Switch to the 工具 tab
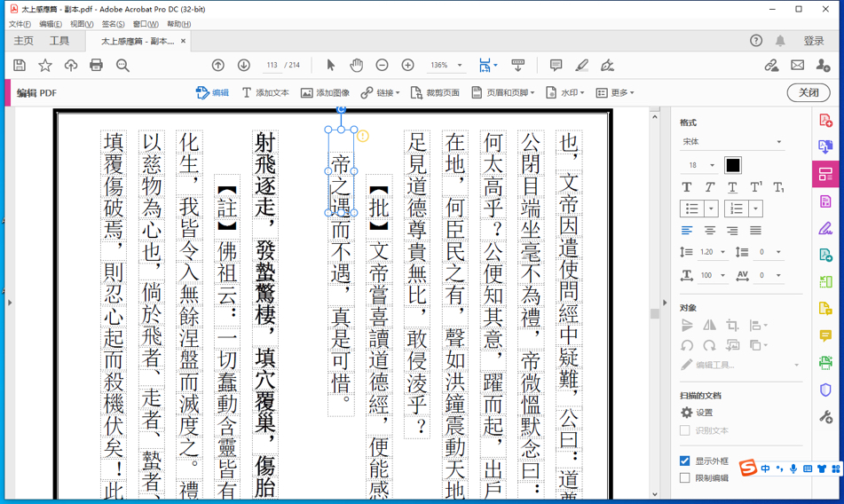 (59, 41)
